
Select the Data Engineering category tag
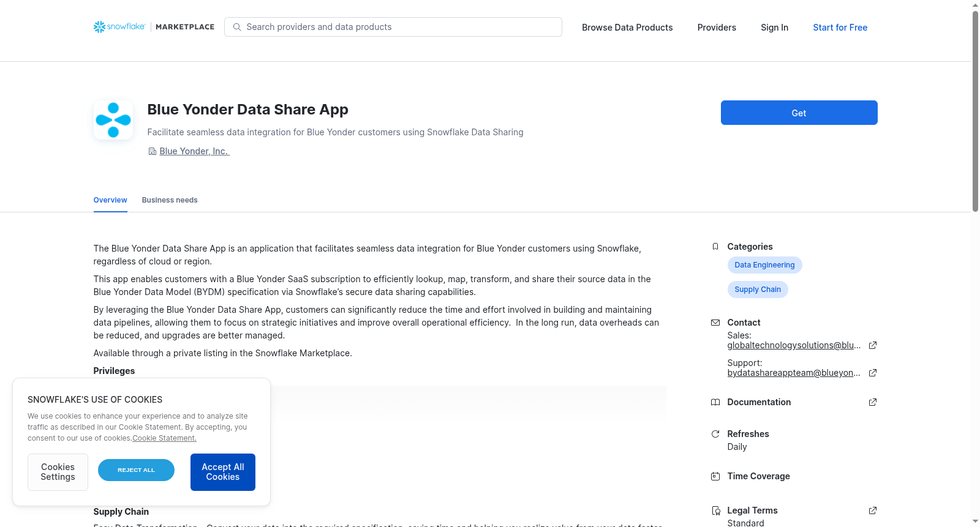(764, 265)
